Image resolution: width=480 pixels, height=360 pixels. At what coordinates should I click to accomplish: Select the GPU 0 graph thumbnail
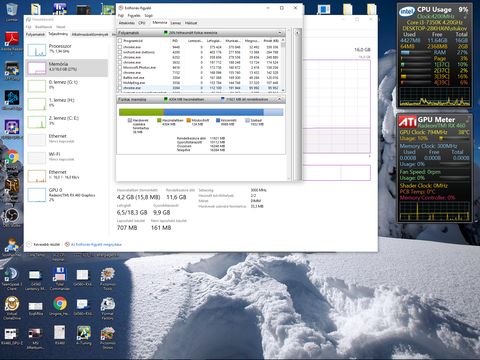coord(37,195)
